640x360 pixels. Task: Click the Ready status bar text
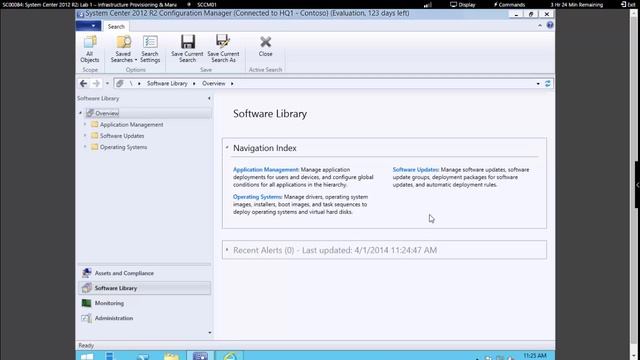pos(86,345)
